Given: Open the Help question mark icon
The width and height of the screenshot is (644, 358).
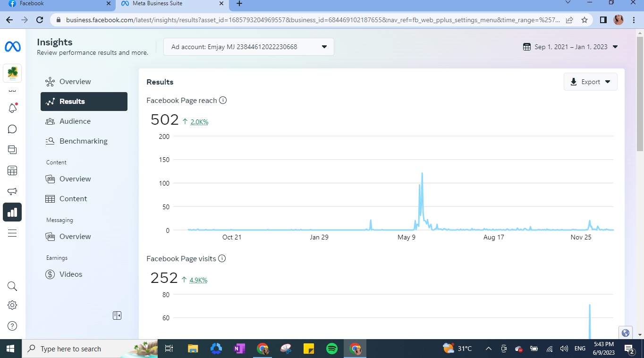Looking at the screenshot, I should [x=12, y=326].
